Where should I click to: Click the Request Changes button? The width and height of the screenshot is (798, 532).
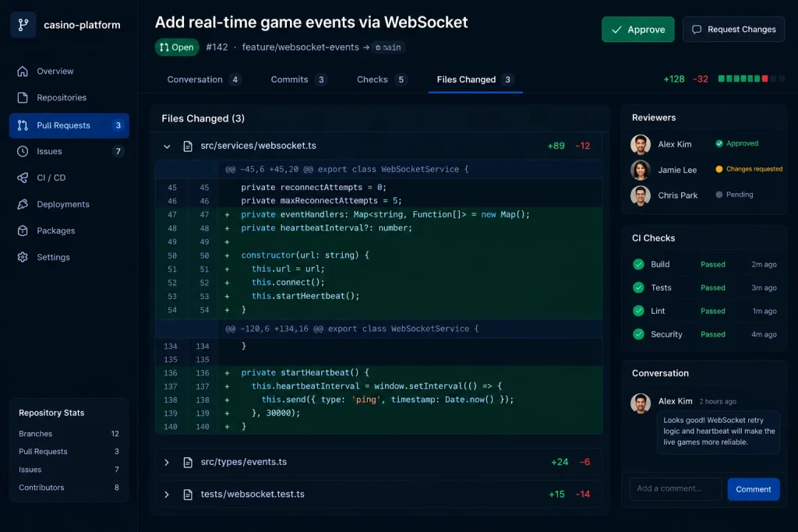(x=733, y=30)
